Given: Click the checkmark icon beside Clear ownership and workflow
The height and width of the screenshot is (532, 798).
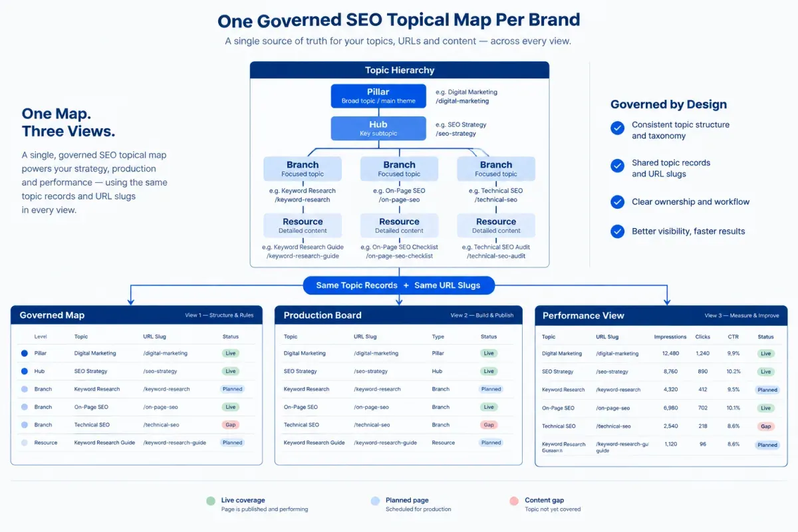Looking at the screenshot, I should [x=618, y=201].
